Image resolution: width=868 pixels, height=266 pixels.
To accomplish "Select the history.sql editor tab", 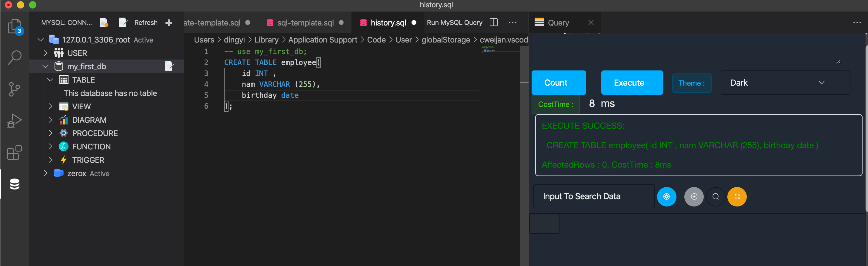I will click(x=388, y=22).
